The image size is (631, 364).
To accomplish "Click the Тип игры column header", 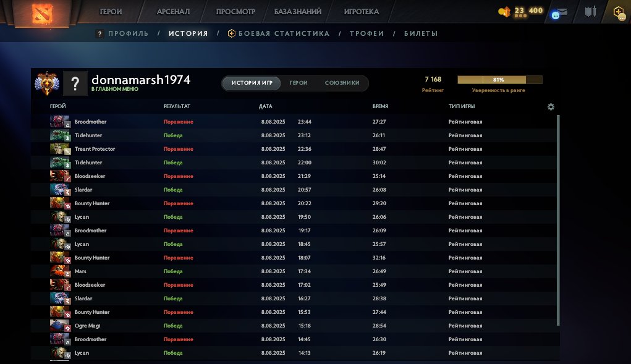I will pyautogui.click(x=462, y=106).
